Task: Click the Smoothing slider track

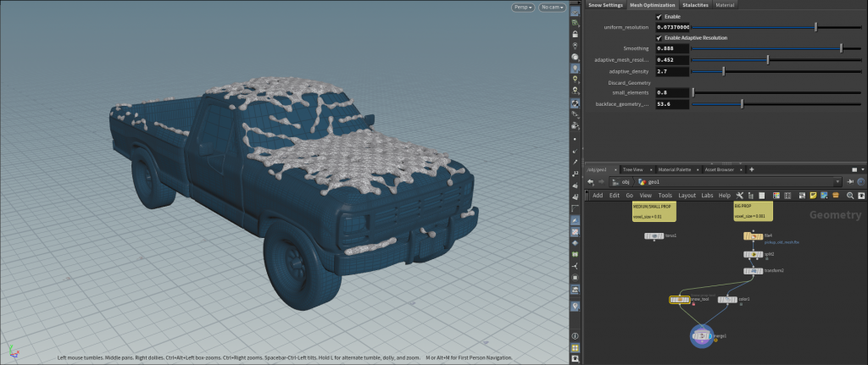Action: tap(775, 48)
